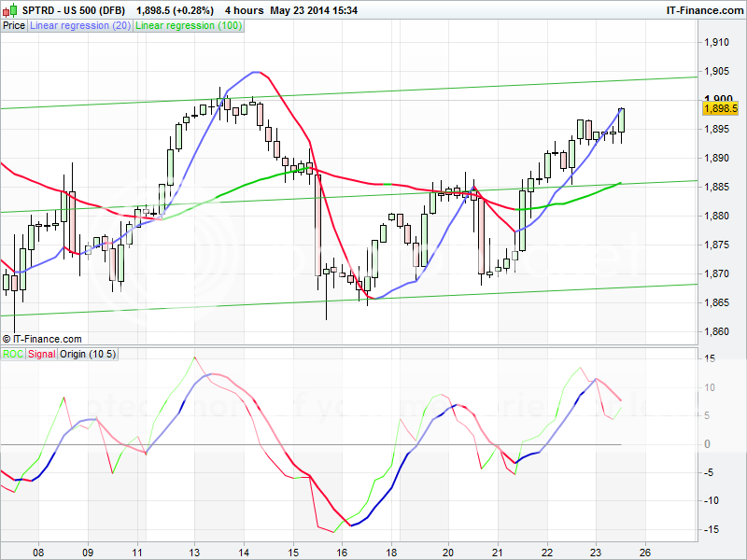This screenshot has width=747, height=560.
Task: Click the 1,860 price axis label
Action: [x=717, y=331]
